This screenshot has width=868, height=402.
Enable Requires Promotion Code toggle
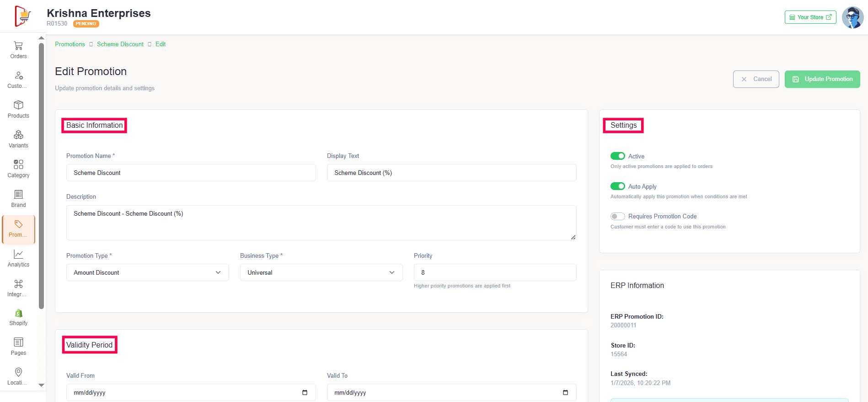(617, 216)
